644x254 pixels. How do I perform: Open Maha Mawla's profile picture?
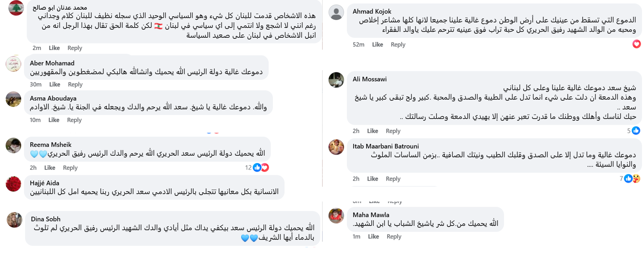336,216
